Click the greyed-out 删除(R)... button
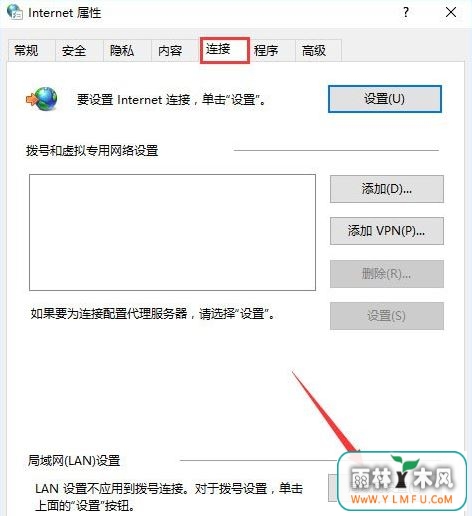 point(387,274)
